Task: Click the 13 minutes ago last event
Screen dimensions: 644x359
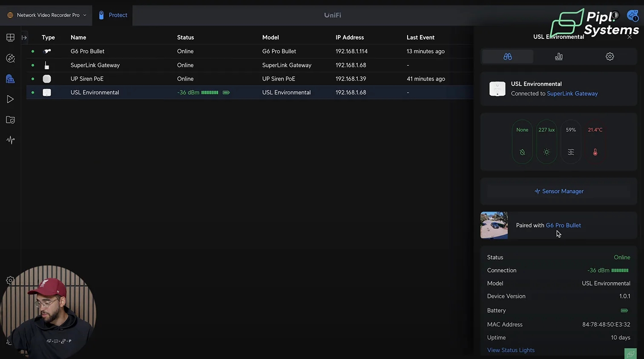Action: click(x=425, y=51)
